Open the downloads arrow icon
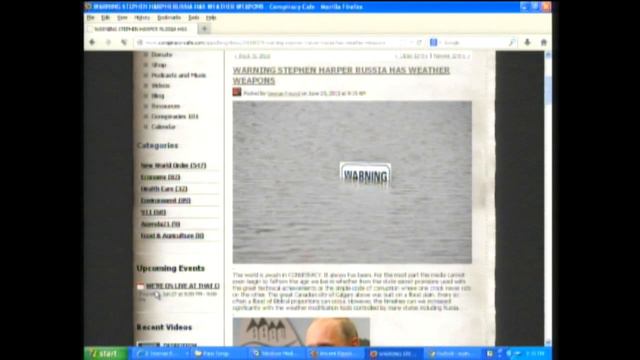Image resolution: width=640 pixels, height=360 pixels. pyautogui.click(x=527, y=42)
